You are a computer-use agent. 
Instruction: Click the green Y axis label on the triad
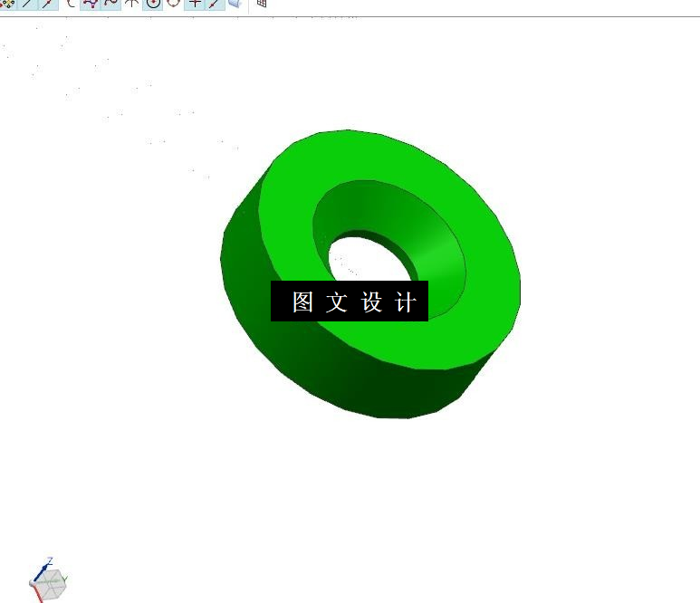(x=65, y=579)
